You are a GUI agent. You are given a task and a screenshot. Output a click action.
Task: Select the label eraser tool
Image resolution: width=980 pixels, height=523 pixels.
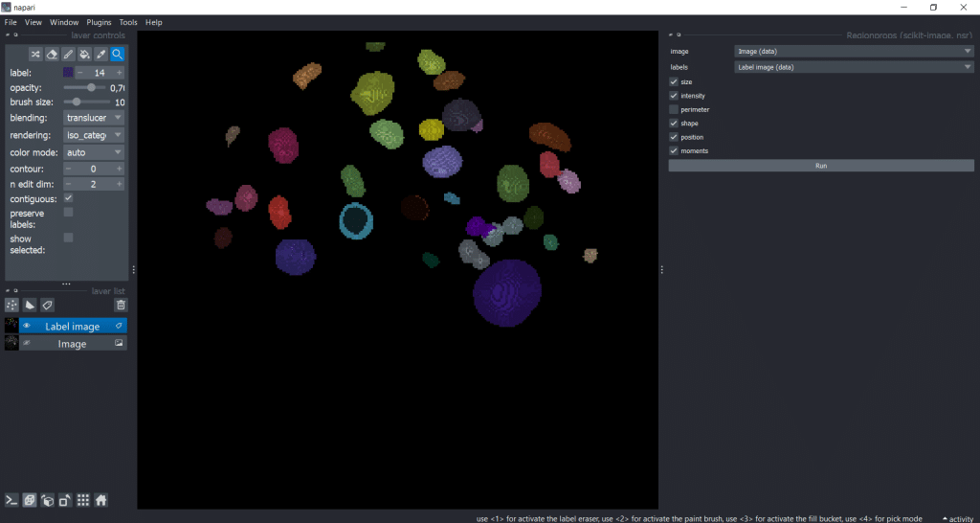click(x=52, y=55)
